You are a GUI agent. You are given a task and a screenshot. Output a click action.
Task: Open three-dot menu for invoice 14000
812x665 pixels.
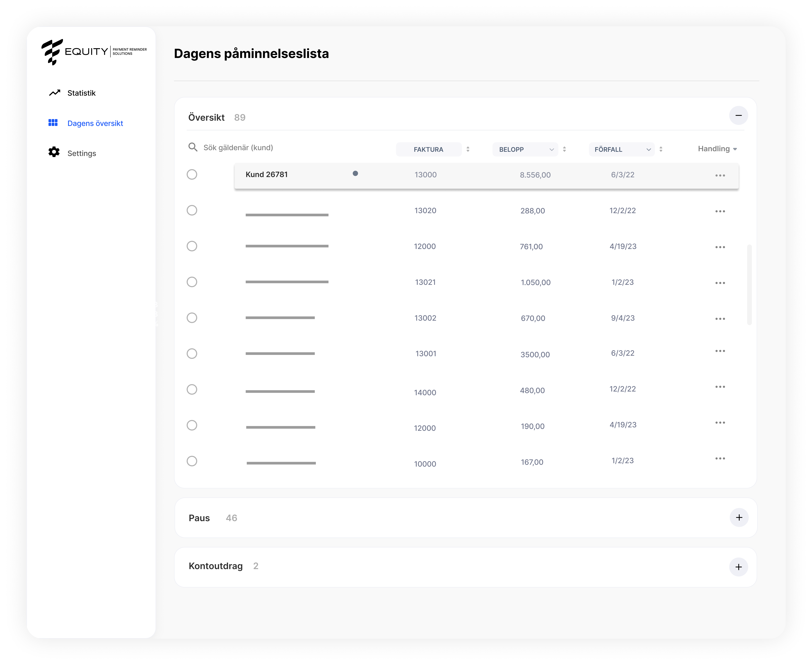(720, 387)
